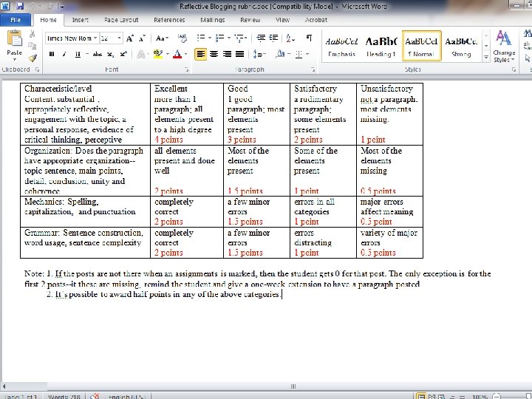Click the Clear Formatting icon
The width and height of the screenshot is (532, 399).
click(183, 38)
